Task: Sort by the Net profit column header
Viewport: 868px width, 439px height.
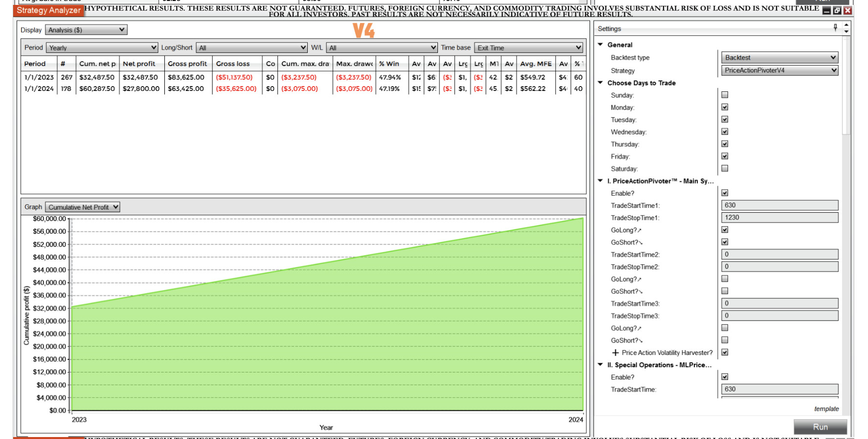Action: (x=139, y=64)
